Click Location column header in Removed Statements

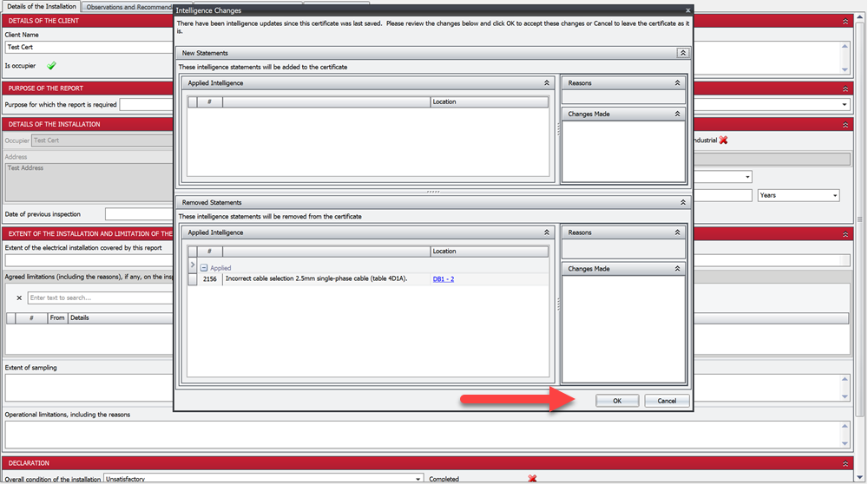[x=489, y=252]
